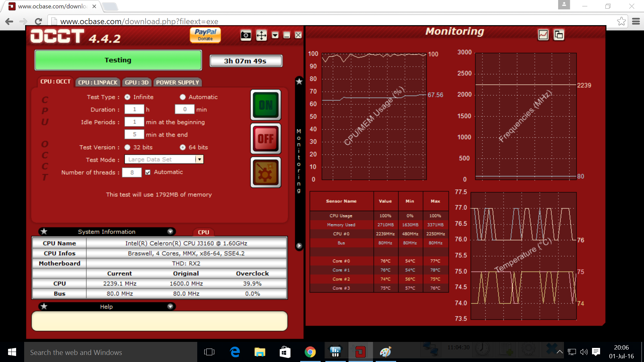Click the green Testing status button
This screenshot has width=644, height=362.
[x=118, y=60]
